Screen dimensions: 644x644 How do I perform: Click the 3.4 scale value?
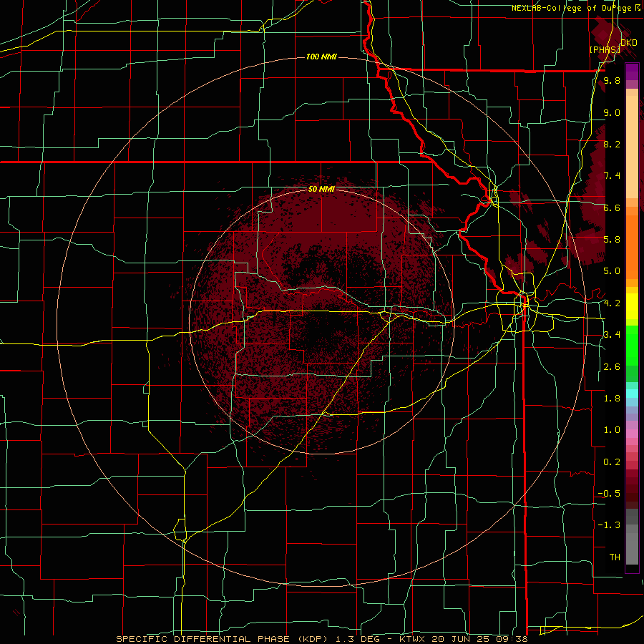pyautogui.click(x=612, y=335)
